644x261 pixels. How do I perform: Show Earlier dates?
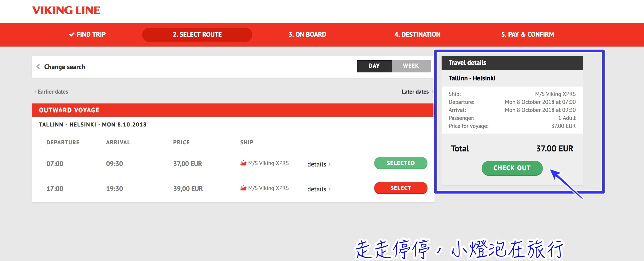53,92
